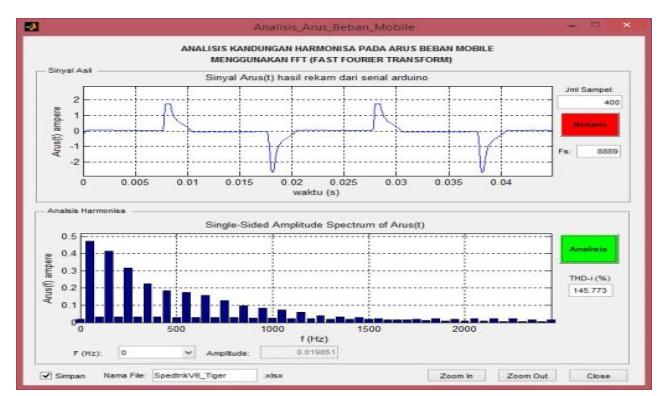Click the Jml Sampel input field
The image size is (662, 396).
pyautogui.click(x=589, y=102)
